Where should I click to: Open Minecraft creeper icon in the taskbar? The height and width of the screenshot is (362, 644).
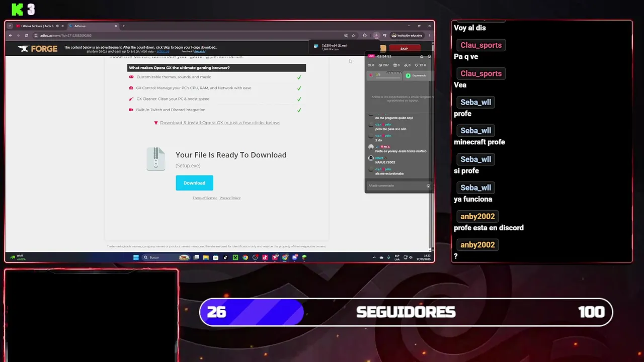(235, 257)
